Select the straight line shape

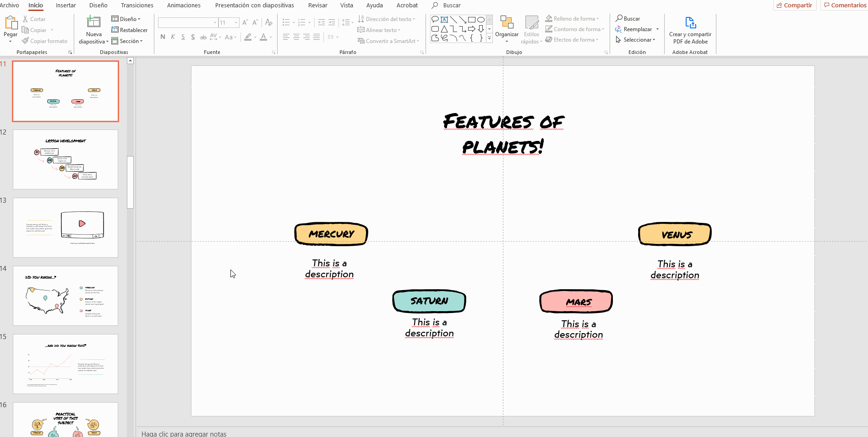pos(453,20)
